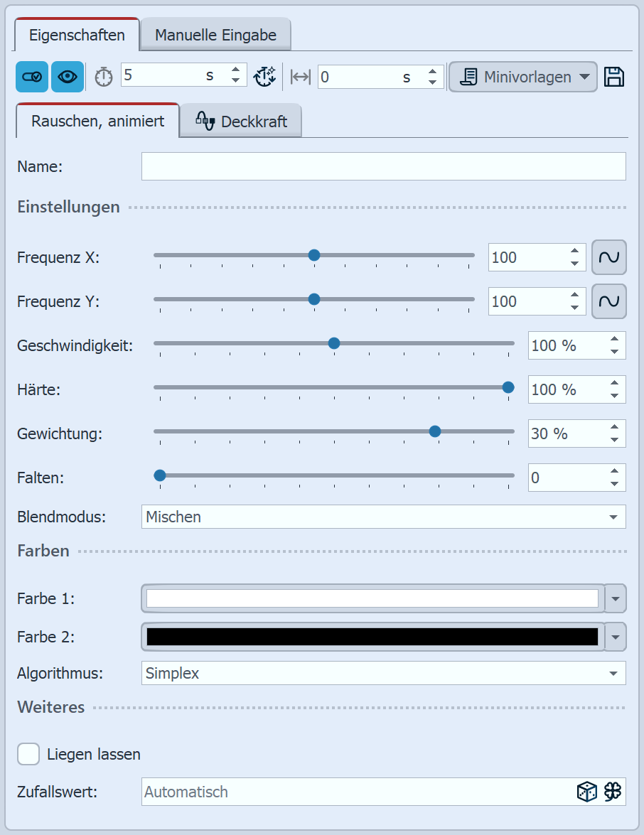
Task: Click the Gewichtung slider handle
Action: tap(434, 431)
